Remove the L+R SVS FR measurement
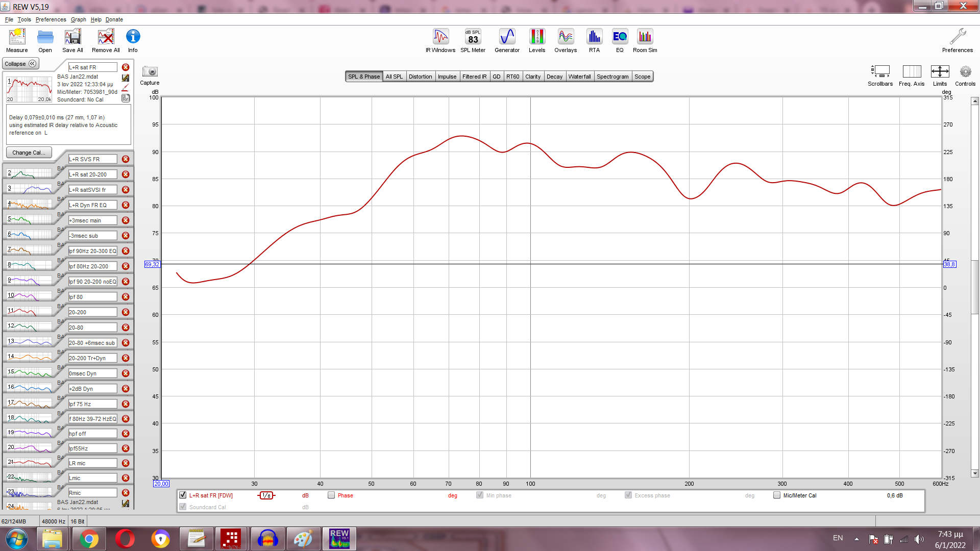Image resolution: width=980 pixels, height=551 pixels. 126,159
